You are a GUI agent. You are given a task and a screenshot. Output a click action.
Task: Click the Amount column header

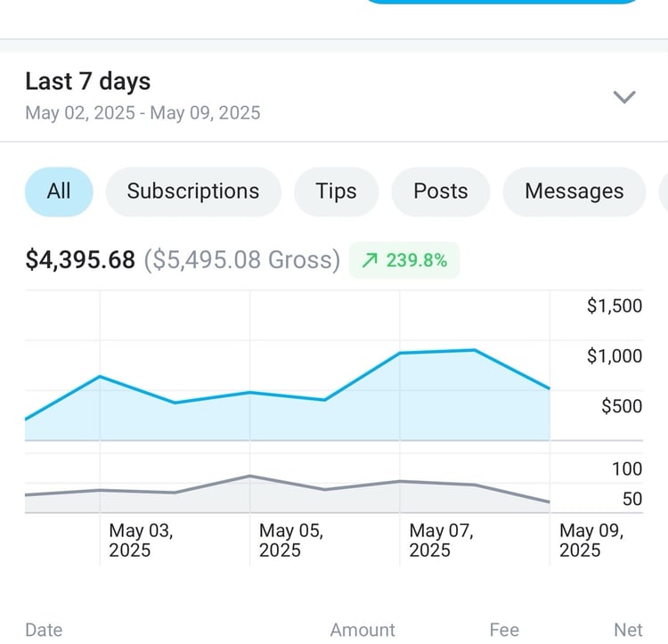coord(363,630)
